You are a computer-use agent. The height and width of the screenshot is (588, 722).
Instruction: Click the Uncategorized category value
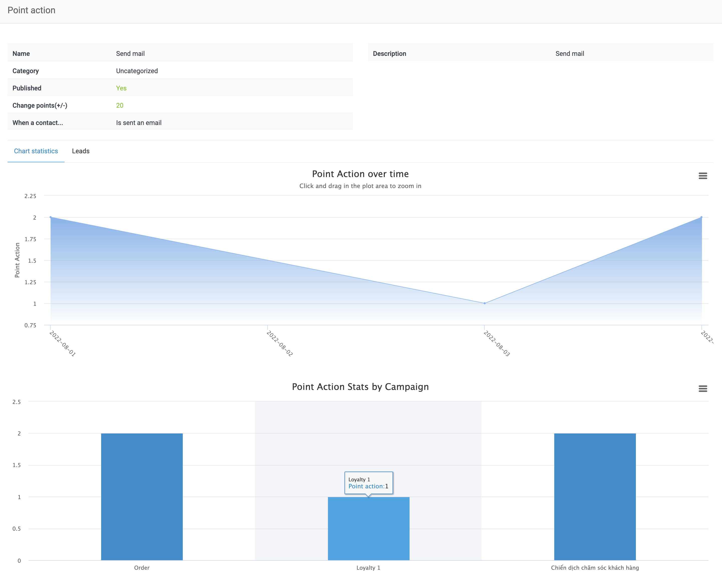137,71
